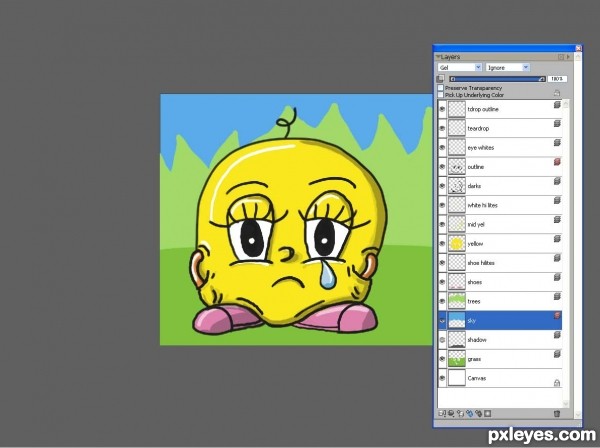Viewport: 600px width, 448px height.
Task: Click the grass layer thumbnail
Action: point(457,359)
